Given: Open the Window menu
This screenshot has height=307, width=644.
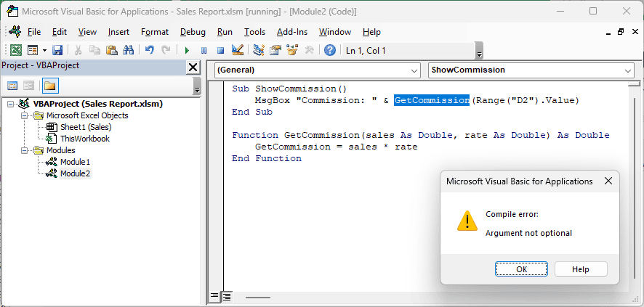Looking at the screenshot, I should pyautogui.click(x=335, y=32).
